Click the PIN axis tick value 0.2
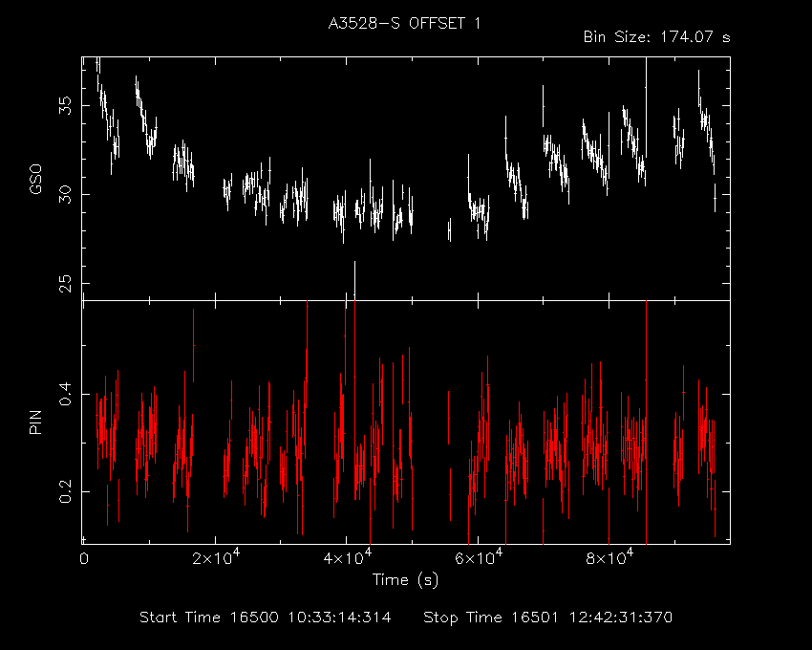Screen dimensions: 812x650 [66, 491]
